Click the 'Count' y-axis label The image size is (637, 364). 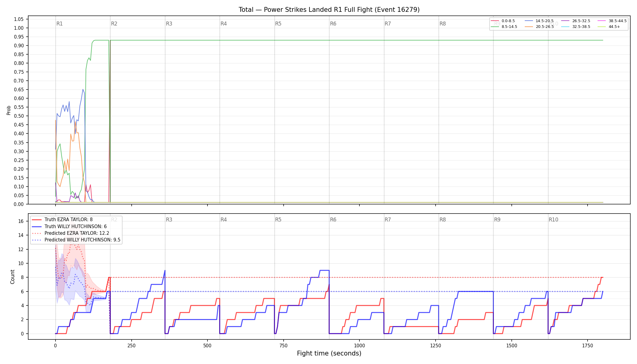(12, 277)
